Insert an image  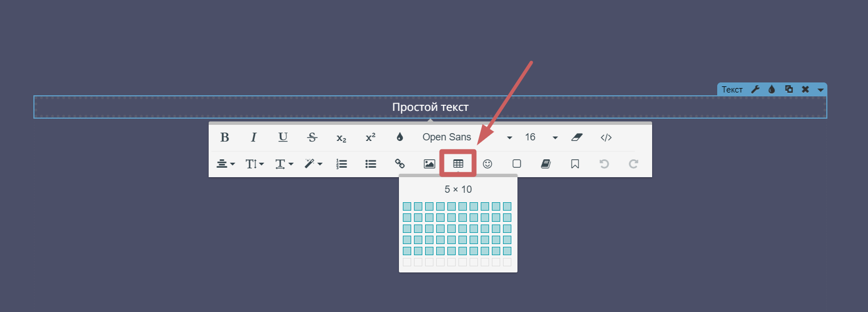click(x=429, y=164)
